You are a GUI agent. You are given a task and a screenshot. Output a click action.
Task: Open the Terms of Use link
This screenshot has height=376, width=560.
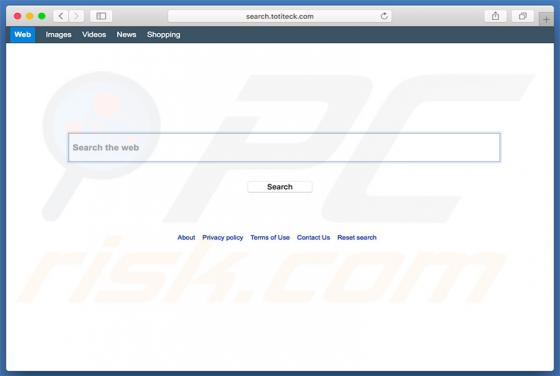(x=270, y=237)
